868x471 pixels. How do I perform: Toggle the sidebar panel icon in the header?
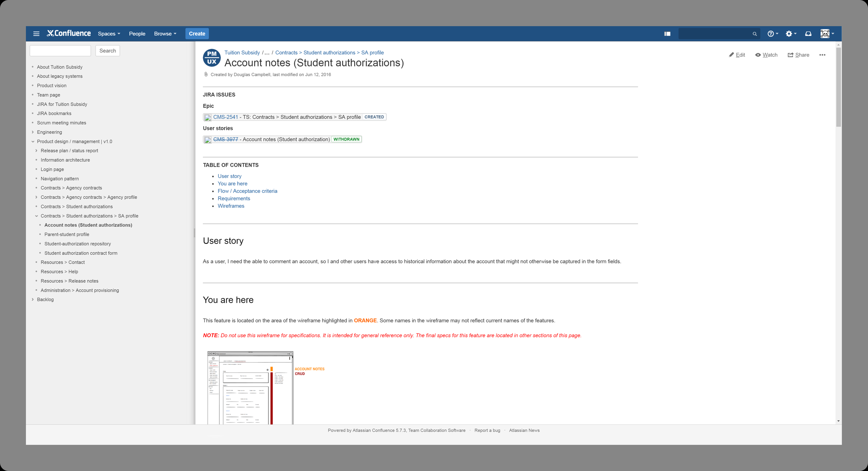click(x=667, y=34)
